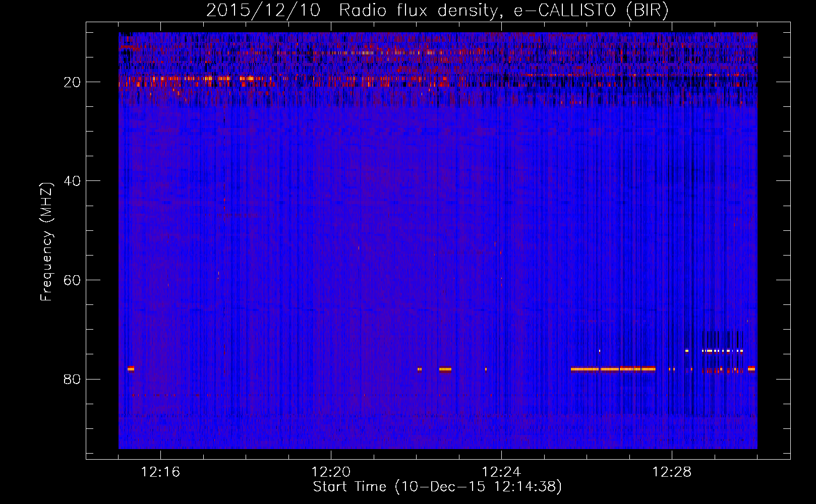Click the 20 frequency tick label
The height and width of the screenshot is (504, 816).
(x=73, y=82)
